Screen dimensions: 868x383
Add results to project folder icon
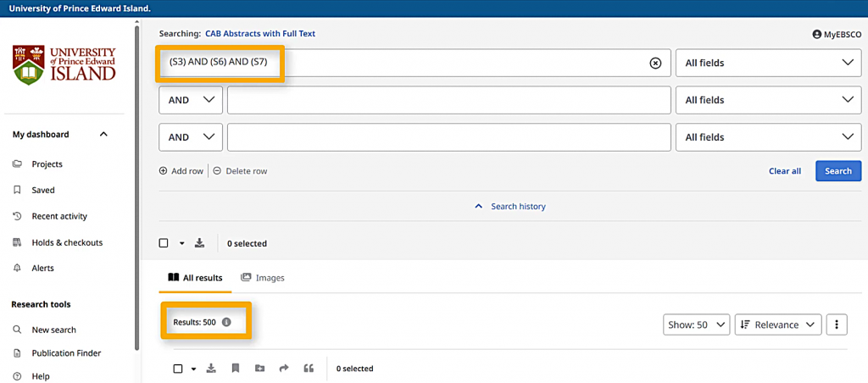259,369
